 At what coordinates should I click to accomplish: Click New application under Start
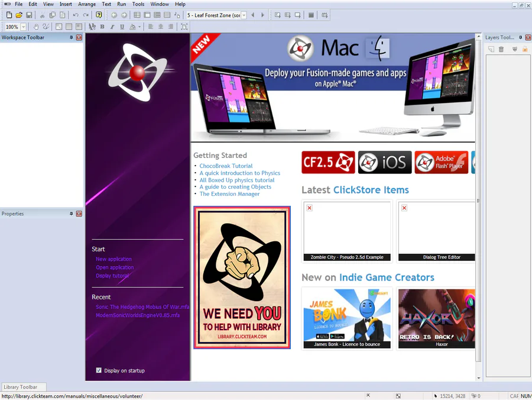(x=113, y=259)
